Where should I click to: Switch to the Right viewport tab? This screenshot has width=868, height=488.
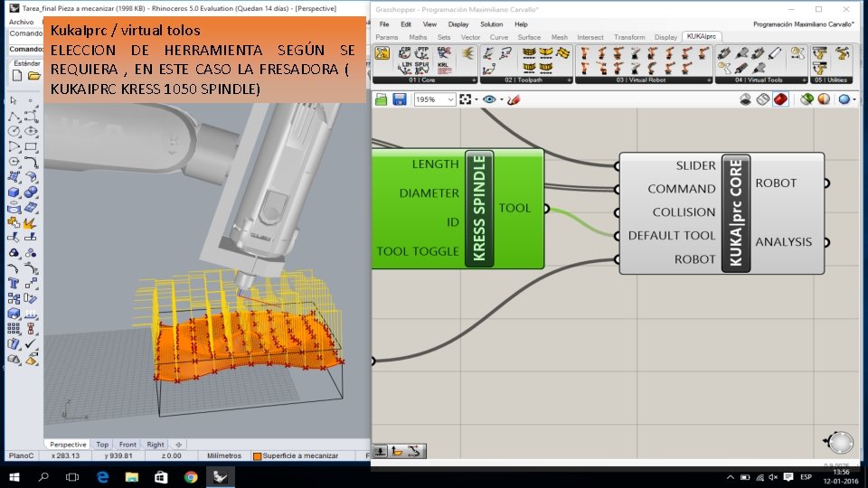click(155, 445)
